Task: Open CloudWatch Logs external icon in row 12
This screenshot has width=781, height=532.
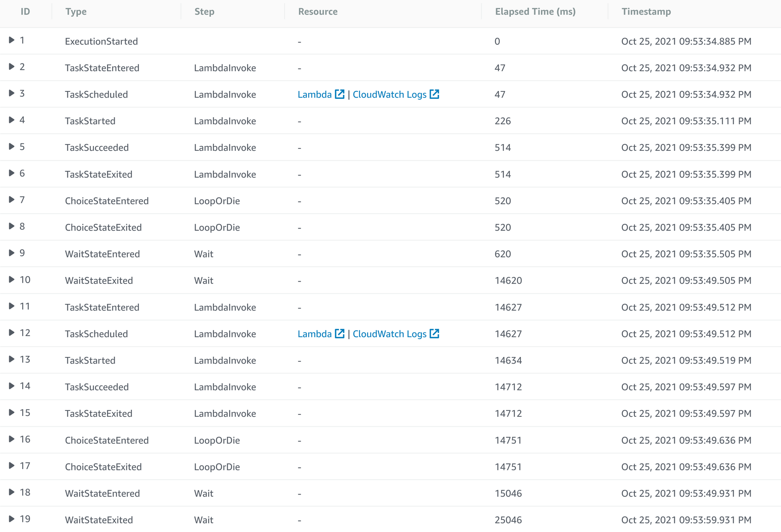Action: pos(434,334)
